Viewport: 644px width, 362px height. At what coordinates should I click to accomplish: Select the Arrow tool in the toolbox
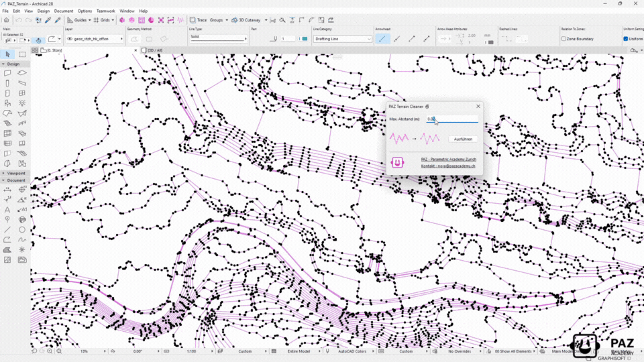(7, 54)
